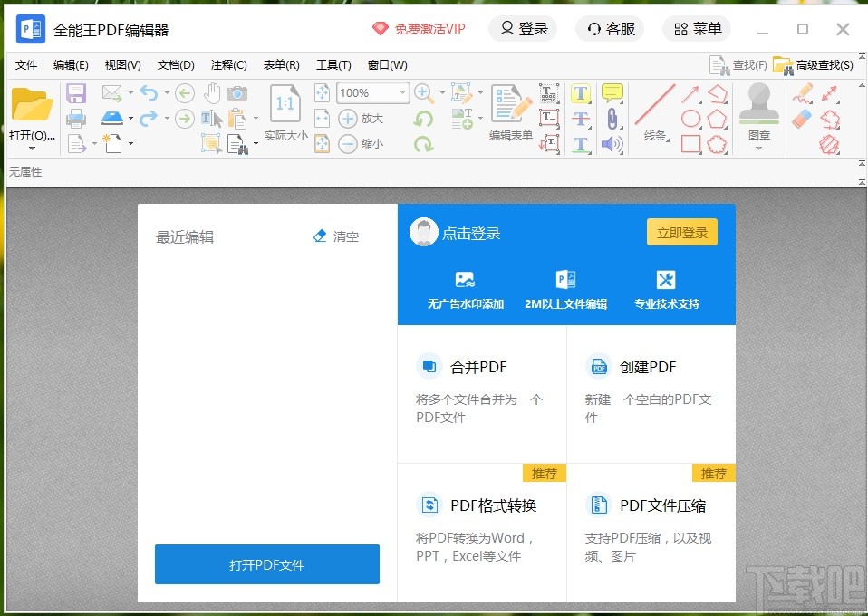Select the Pencil drawing tool
This screenshot has height=616, width=868.
click(802, 93)
